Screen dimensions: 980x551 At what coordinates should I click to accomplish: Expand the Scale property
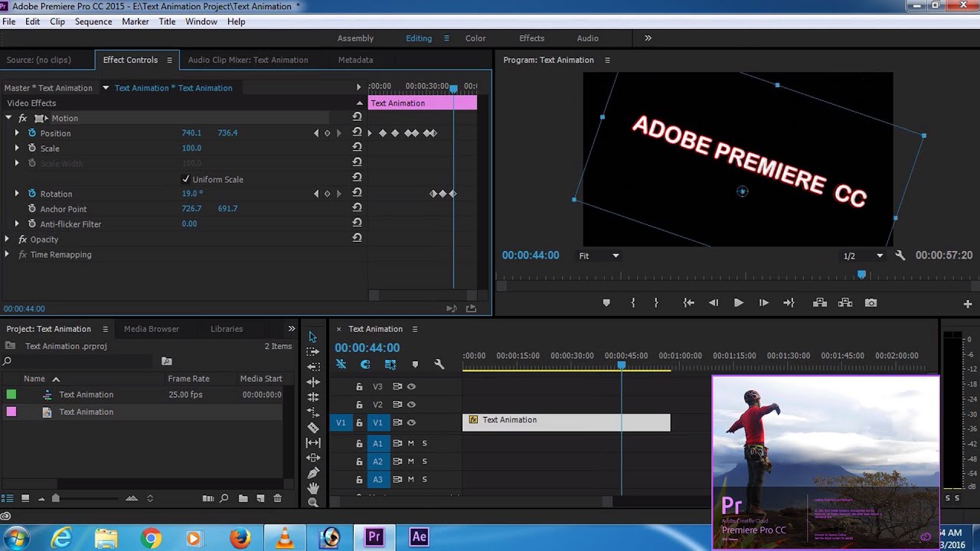pyautogui.click(x=17, y=148)
